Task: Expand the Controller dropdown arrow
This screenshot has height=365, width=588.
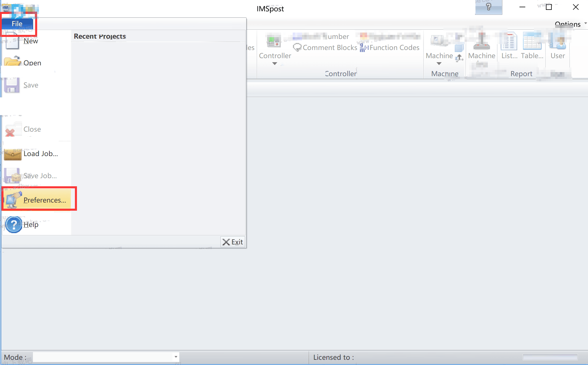Action: point(274,64)
